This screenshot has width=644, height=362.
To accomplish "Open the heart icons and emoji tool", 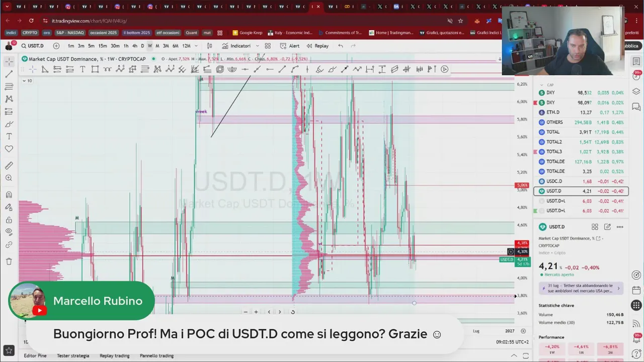I will [x=9, y=149].
